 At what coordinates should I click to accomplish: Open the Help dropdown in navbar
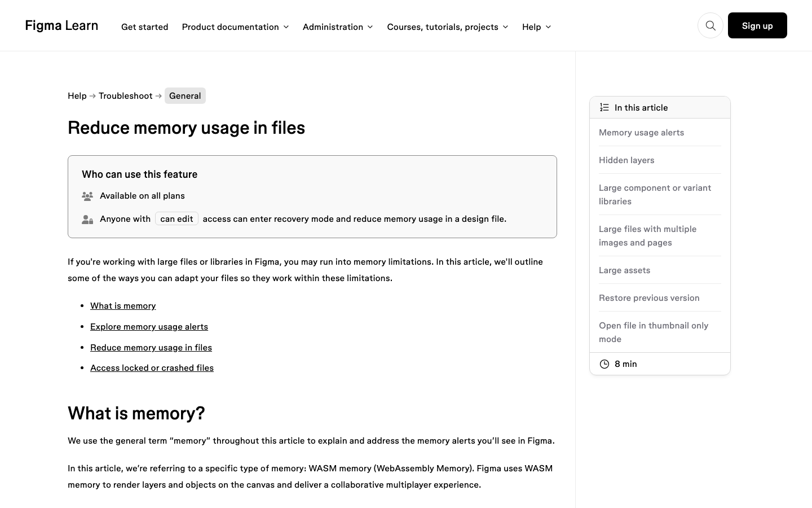point(536,27)
